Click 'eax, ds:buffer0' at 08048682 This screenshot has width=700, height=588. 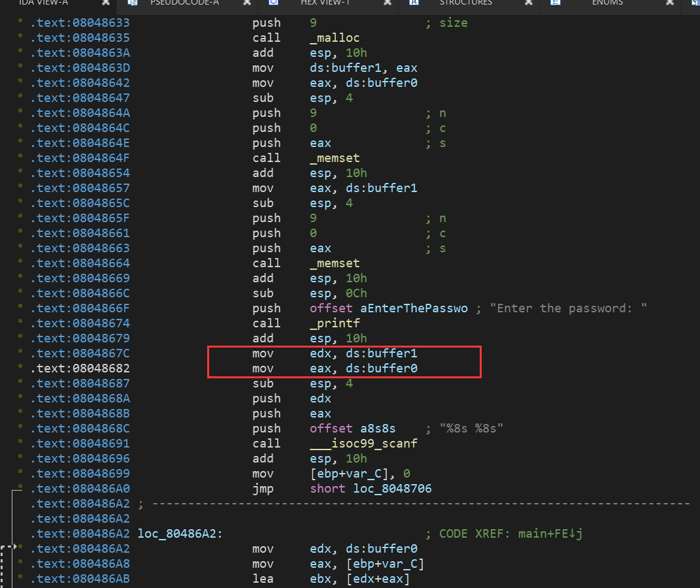(363, 368)
